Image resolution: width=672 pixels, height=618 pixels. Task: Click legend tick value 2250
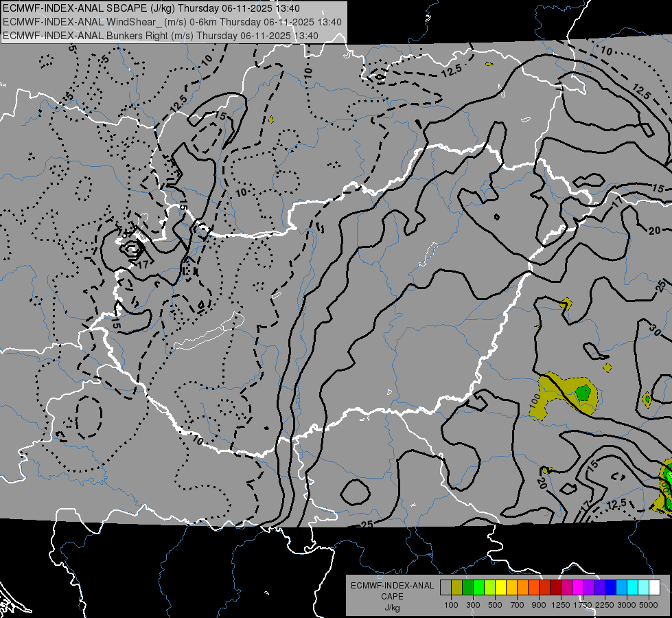pyautogui.click(x=604, y=605)
